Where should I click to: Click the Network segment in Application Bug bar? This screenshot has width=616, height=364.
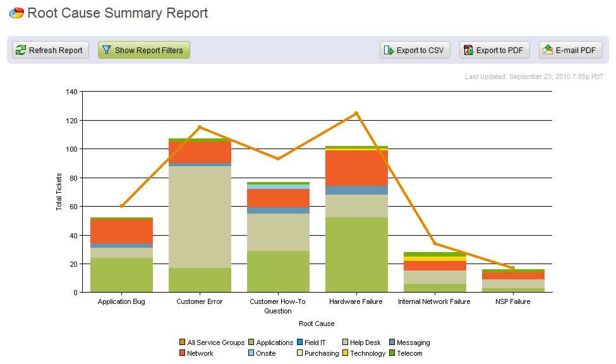click(x=121, y=231)
